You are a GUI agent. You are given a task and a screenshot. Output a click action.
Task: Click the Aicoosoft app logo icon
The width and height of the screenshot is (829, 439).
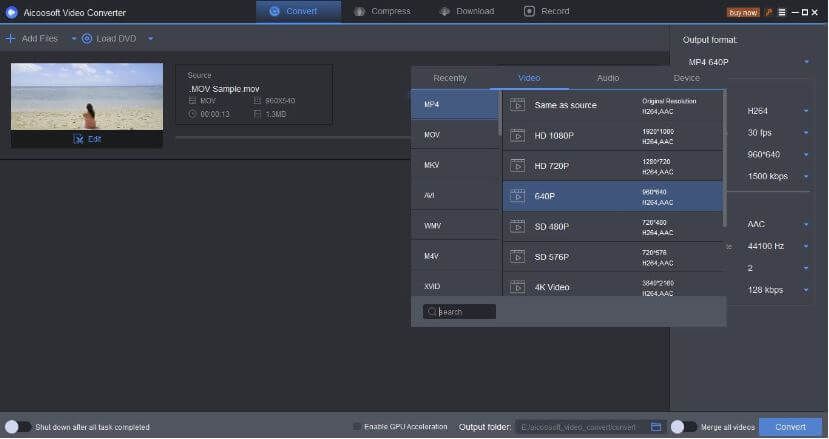(x=11, y=12)
